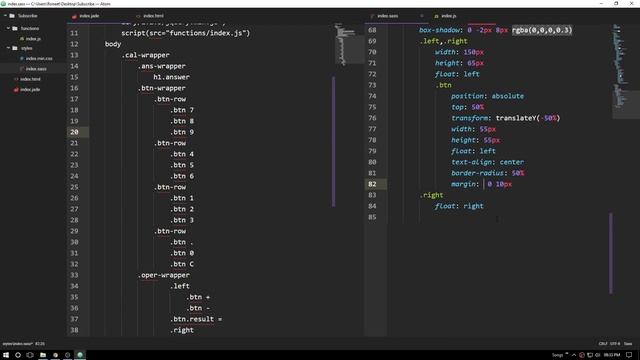Image resolution: width=640 pixels, height=360 pixels.
Task: Open the Windows Start menu
Action: 6,355
